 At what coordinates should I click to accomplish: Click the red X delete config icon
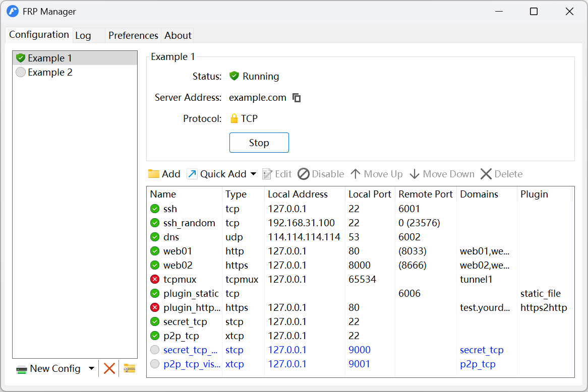pos(109,368)
